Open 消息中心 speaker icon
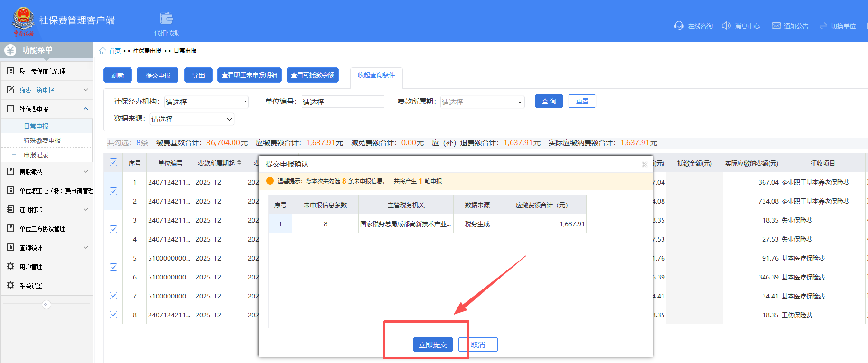 726,26
